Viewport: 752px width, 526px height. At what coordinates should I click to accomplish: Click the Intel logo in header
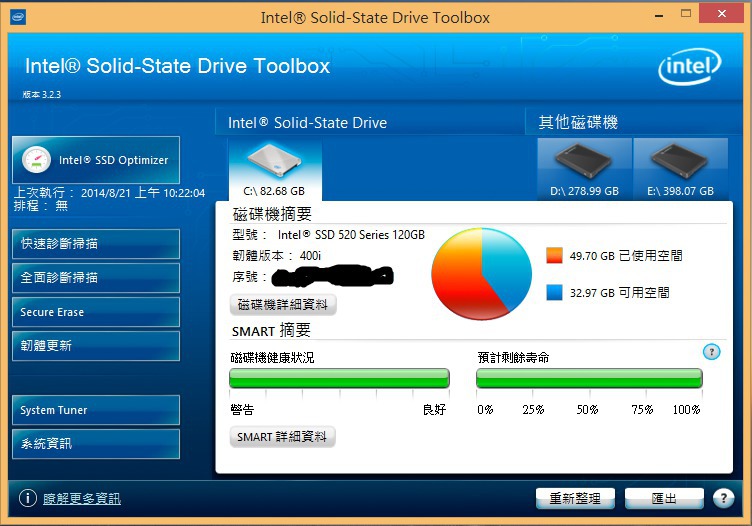pos(690,66)
